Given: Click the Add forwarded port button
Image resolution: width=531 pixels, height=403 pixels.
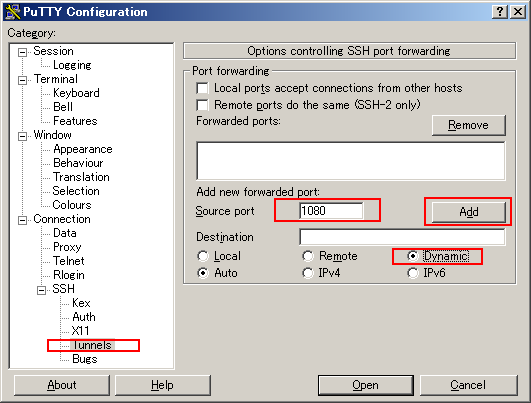Looking at the screenshot, I should point(469,212).
